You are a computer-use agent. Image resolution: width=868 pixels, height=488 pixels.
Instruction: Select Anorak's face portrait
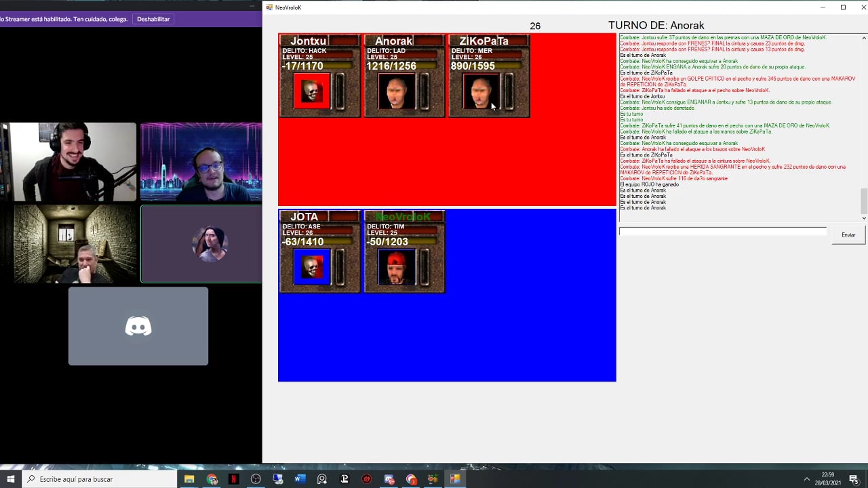click(396, 91)
